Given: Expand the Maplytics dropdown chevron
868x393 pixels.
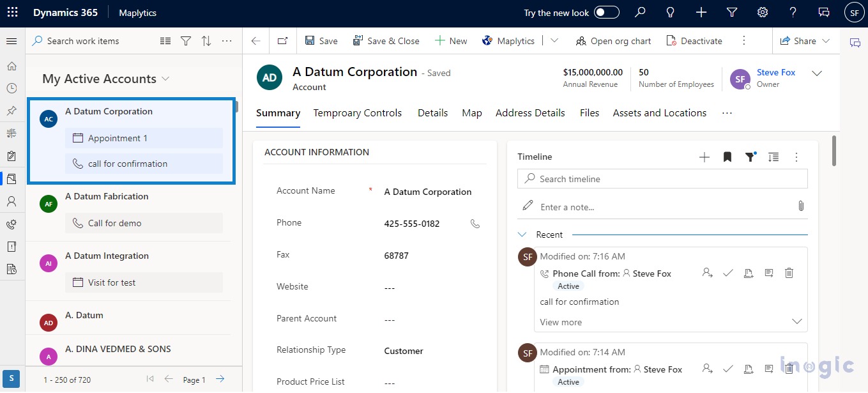Looking at the screenshot, I should [554, 41].
